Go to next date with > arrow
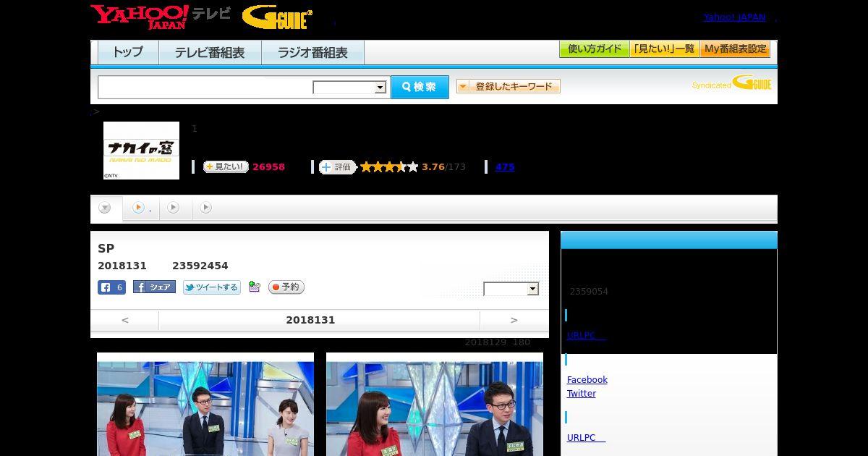 click(514, 320)
